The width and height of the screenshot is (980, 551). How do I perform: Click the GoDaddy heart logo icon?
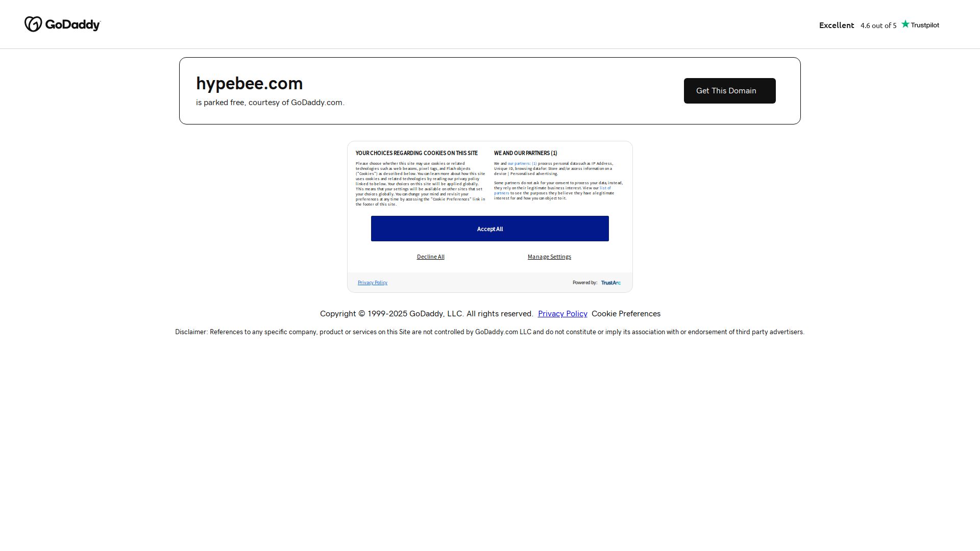[x=33, y=24]
